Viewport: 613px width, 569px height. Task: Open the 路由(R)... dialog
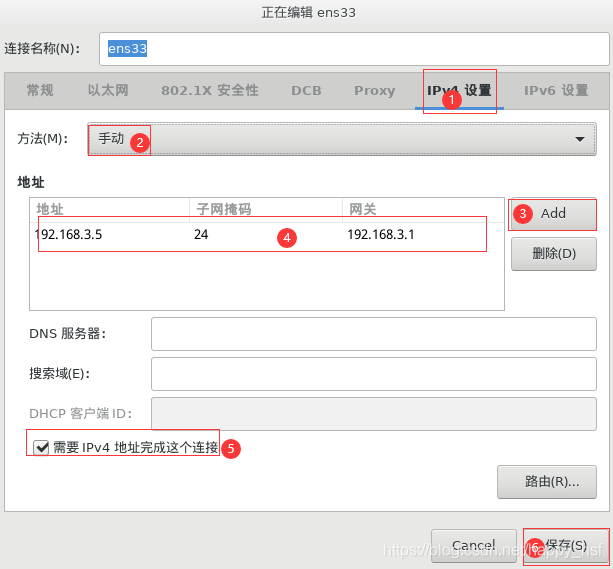click(547, 482)
